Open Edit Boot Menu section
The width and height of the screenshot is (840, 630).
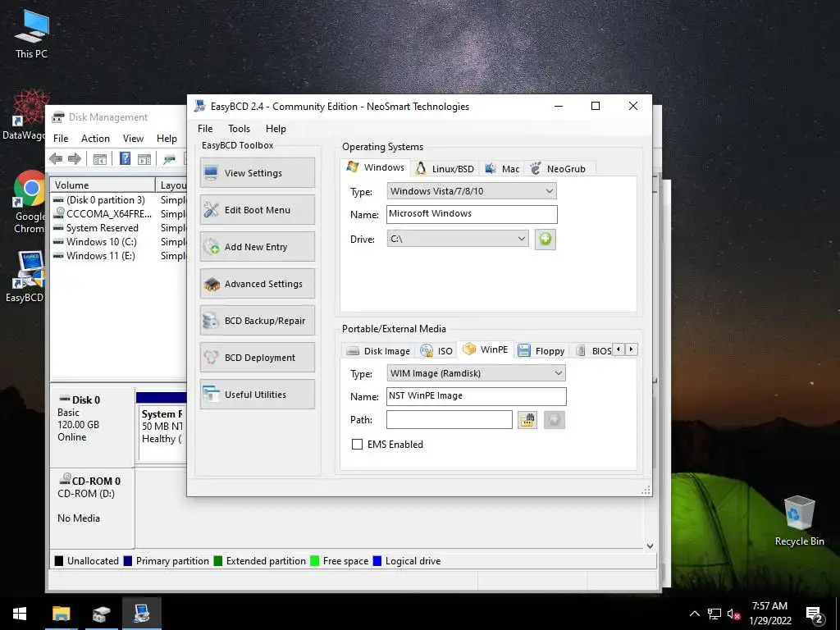257,209
